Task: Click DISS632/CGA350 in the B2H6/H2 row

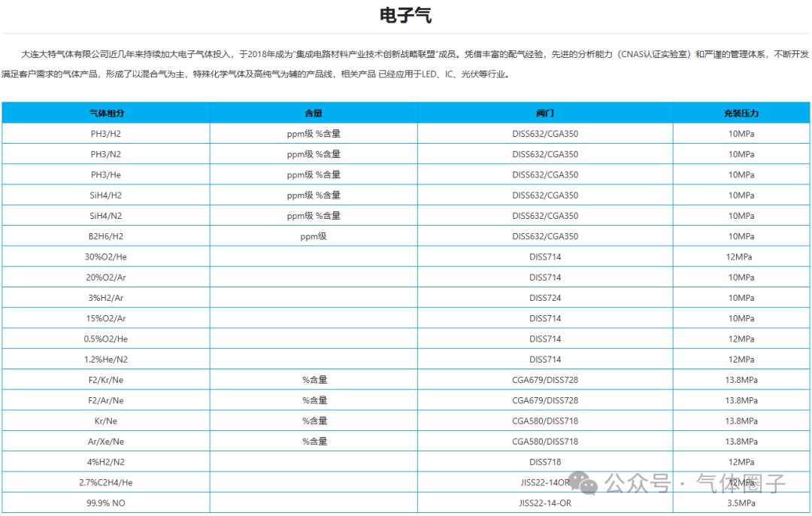Action: (545, 236)
